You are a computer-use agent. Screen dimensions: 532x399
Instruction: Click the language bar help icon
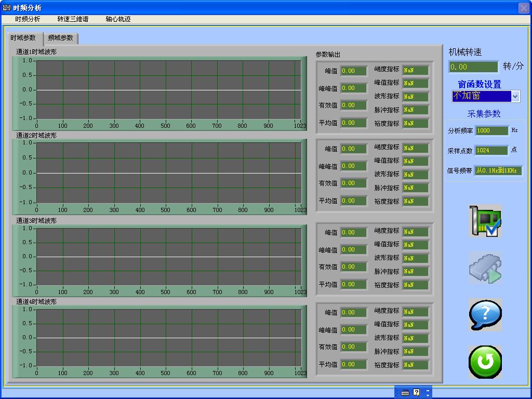tap(416, 393)
